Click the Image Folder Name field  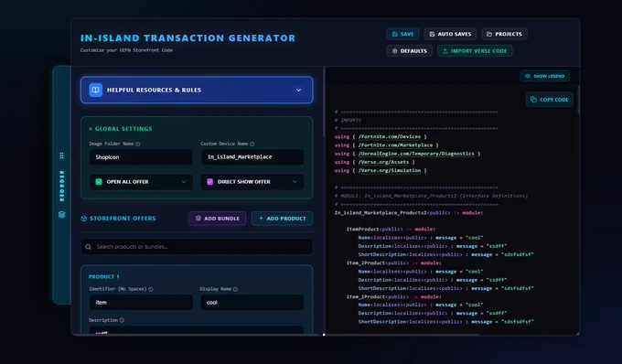(141, 157)
